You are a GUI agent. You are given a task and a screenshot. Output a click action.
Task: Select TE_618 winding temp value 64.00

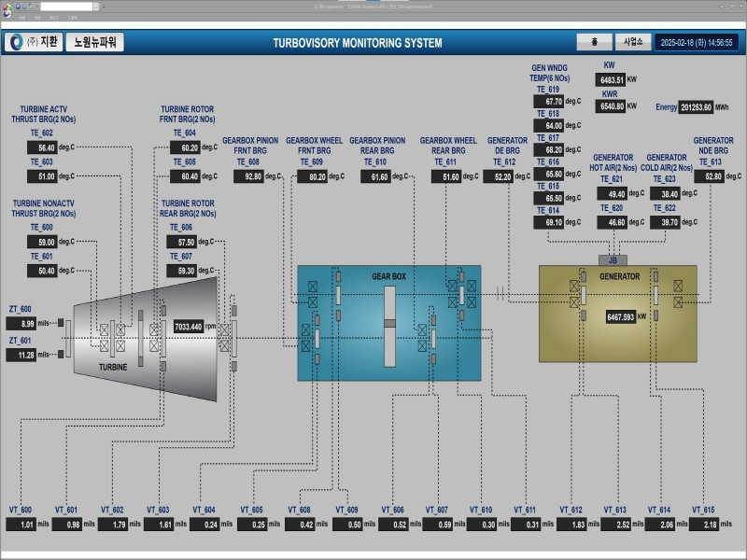click(549, 125)
